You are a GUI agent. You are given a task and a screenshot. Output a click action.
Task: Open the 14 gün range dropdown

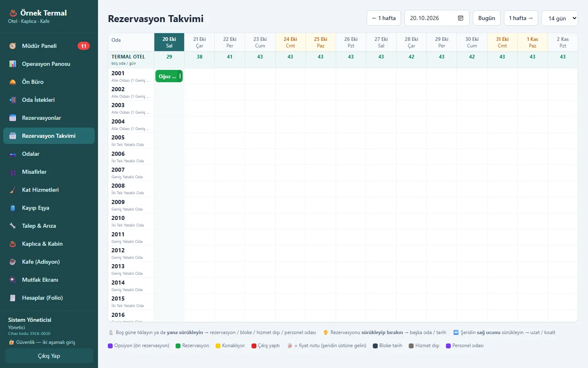click(560, 18)
